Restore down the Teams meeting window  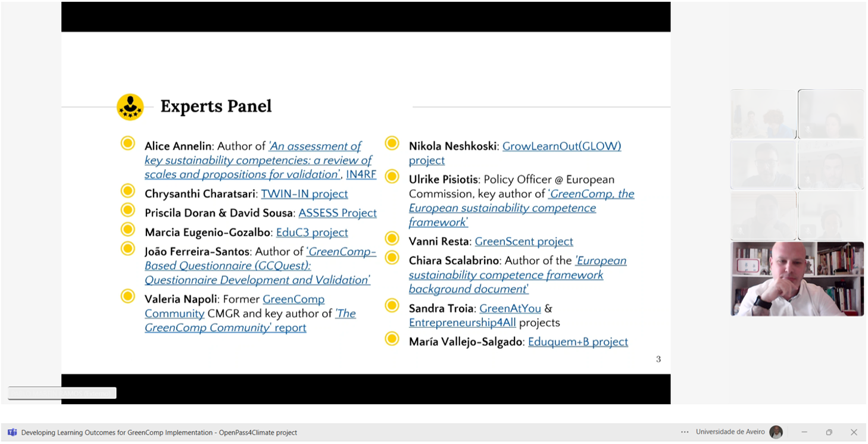pos(829,432)
